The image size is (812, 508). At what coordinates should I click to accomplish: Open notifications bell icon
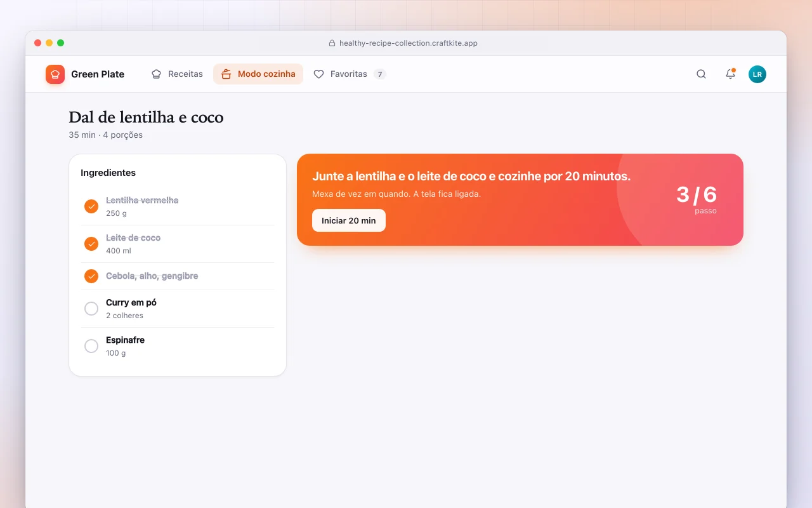730,74
